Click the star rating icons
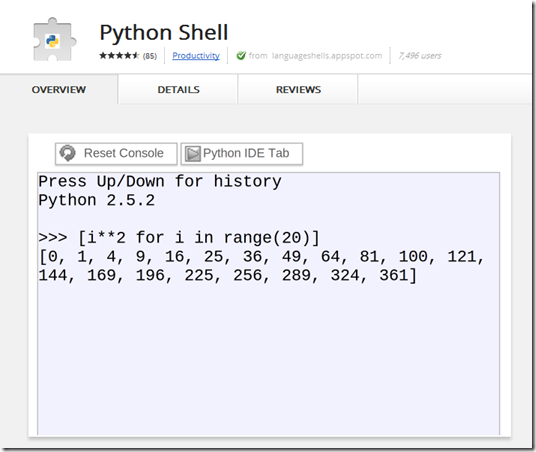 [119, 55]
